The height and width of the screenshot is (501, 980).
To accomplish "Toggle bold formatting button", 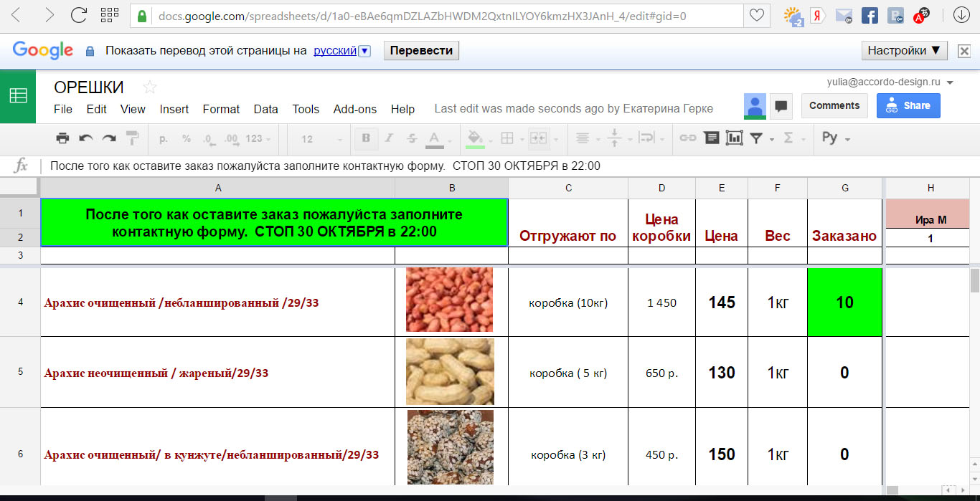I will 366,138.
